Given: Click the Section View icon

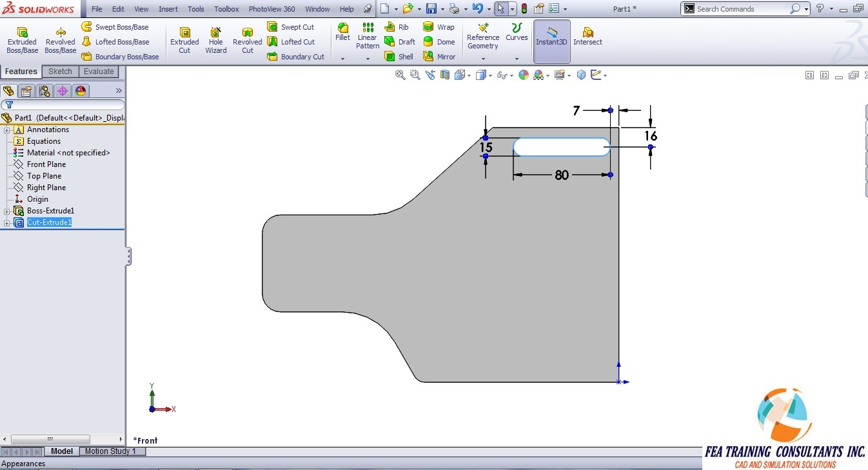Looking at the screenshot, I should pos(445,75).
